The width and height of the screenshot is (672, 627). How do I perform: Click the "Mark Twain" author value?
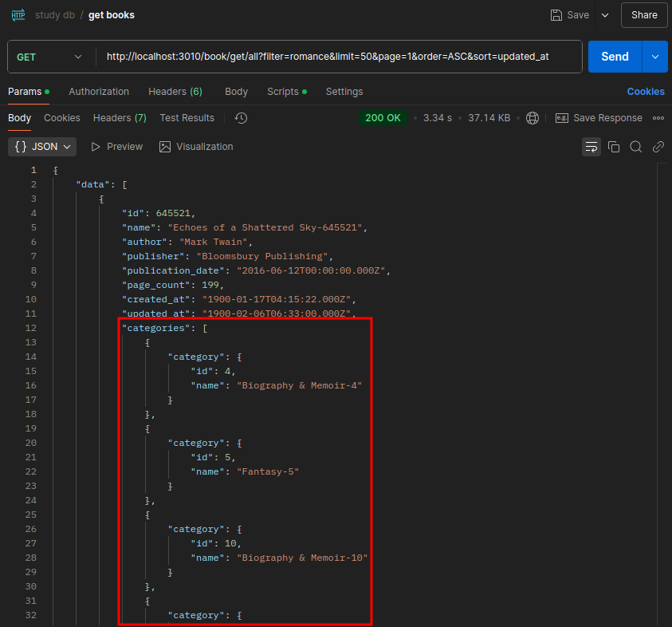(x=213, y=242)
